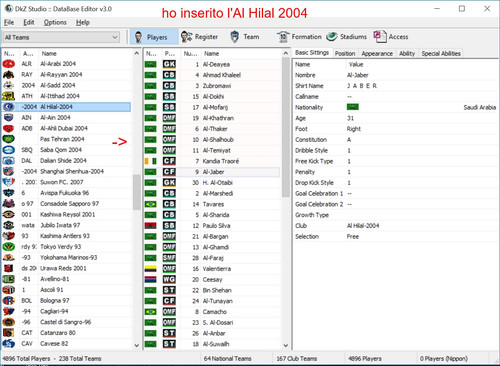The width and height of the screenshot is (500, 366).
Task: Click the team list scrollbar thumb
Action: pyautogui.click(x=136, y=192)
